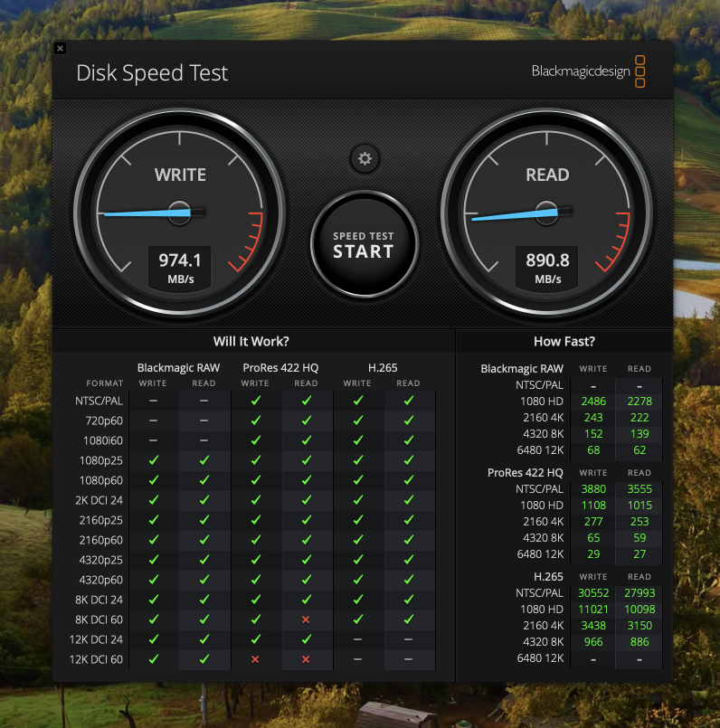Click the NTSC/PAL Blackmagic RAW write dash
Screen dimensions: 720x728
click(153, 401)
